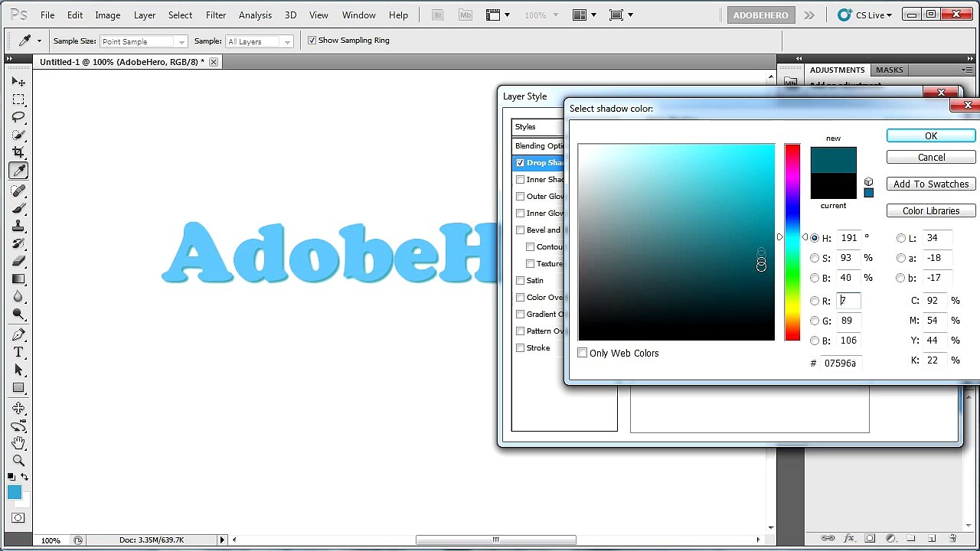
Task: Select the Eyedropper tool in toolbox
Action: click(18, 171)
